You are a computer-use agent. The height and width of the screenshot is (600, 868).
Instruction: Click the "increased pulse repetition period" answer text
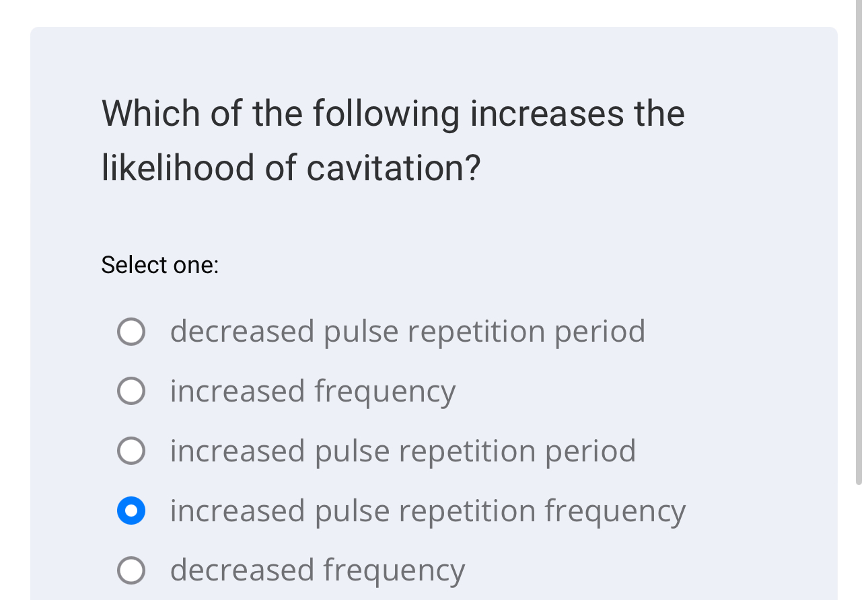[x=403, y=451]
